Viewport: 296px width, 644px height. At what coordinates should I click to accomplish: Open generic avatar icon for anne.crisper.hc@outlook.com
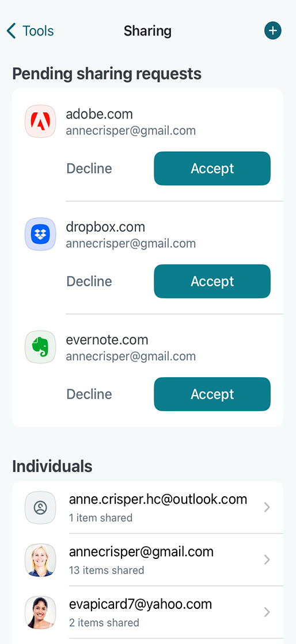[40, 508]
